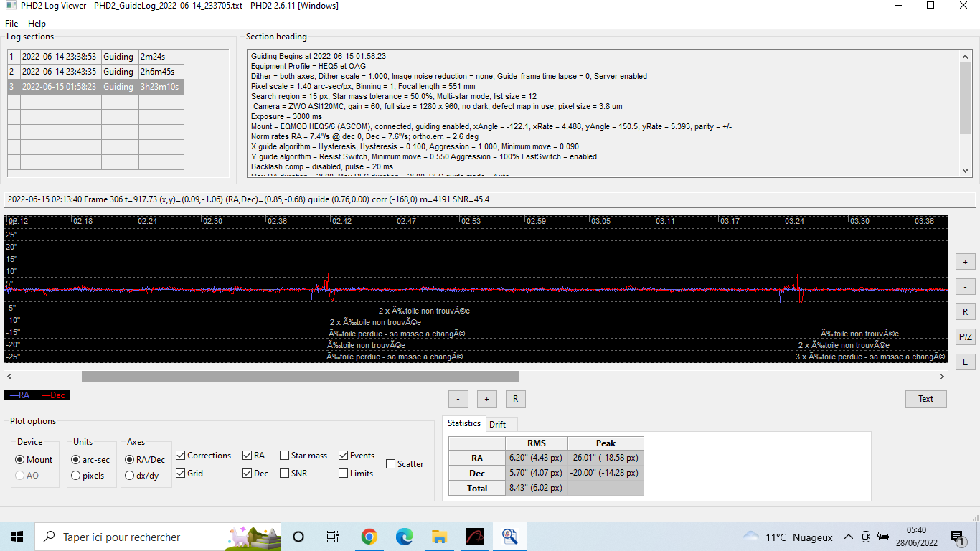Click the graph scrollbar left arrow

[x=9, y=377]
